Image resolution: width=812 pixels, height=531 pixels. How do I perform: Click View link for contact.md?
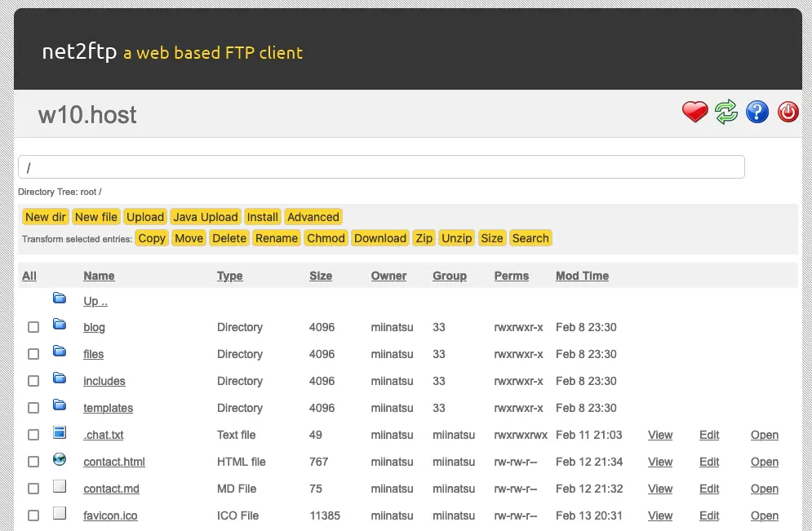(x=660, y=489)
